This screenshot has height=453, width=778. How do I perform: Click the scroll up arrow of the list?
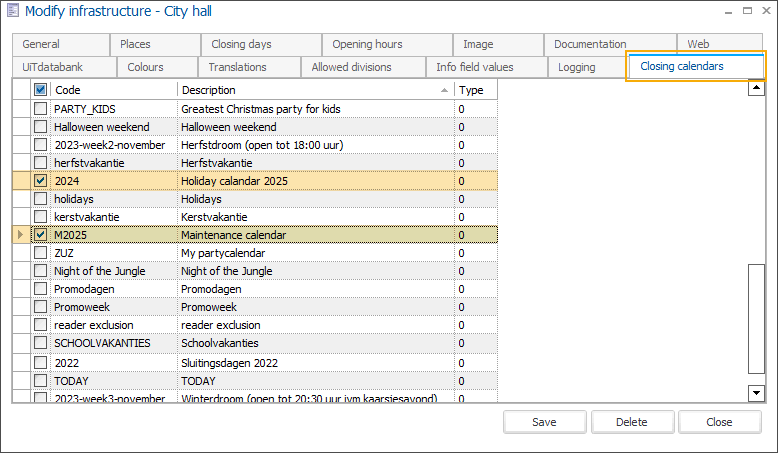[757, 88]
